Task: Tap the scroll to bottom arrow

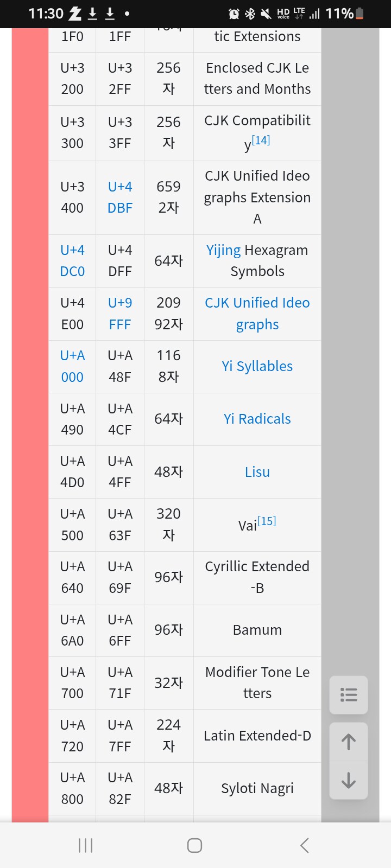Action: coord(349,781)
